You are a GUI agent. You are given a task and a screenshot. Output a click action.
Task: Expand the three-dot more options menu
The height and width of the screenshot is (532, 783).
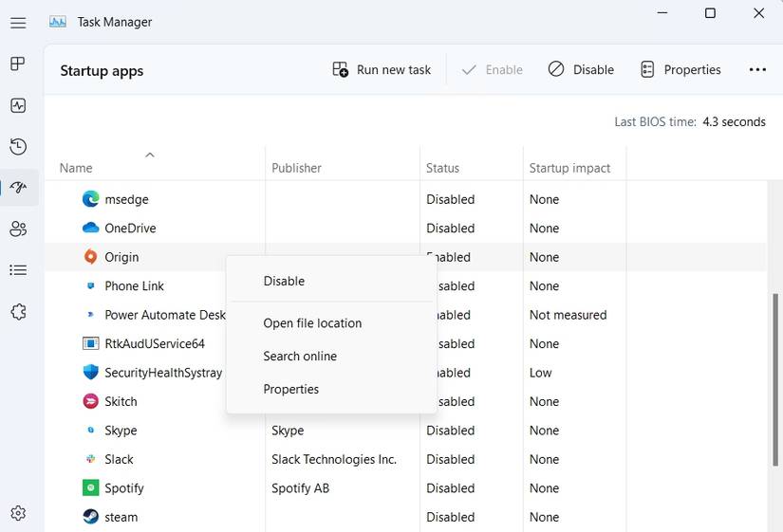(x=756, y=70)
